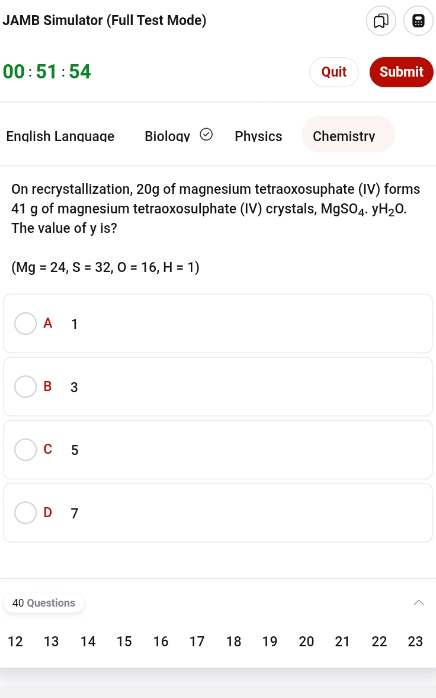Jump to question 23
Image resolution: width=436 pixels, height=698 pixels.
click(x=415, y=641)
